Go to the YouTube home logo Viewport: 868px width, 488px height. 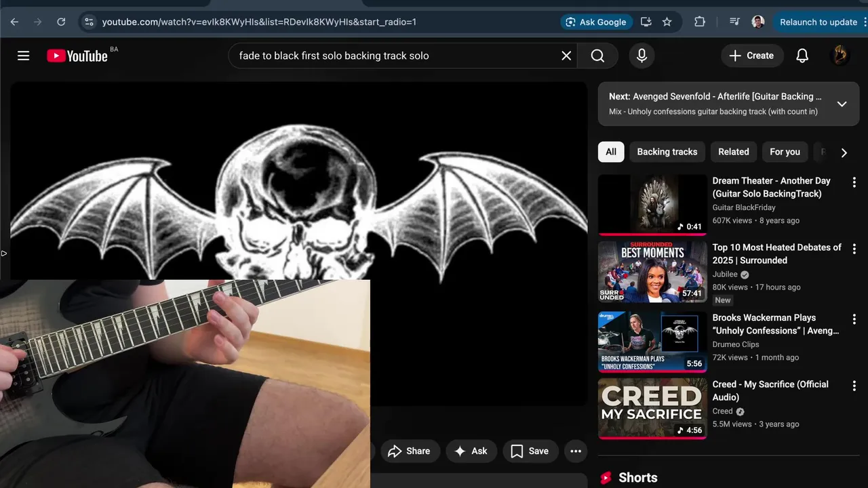point(77,56)
